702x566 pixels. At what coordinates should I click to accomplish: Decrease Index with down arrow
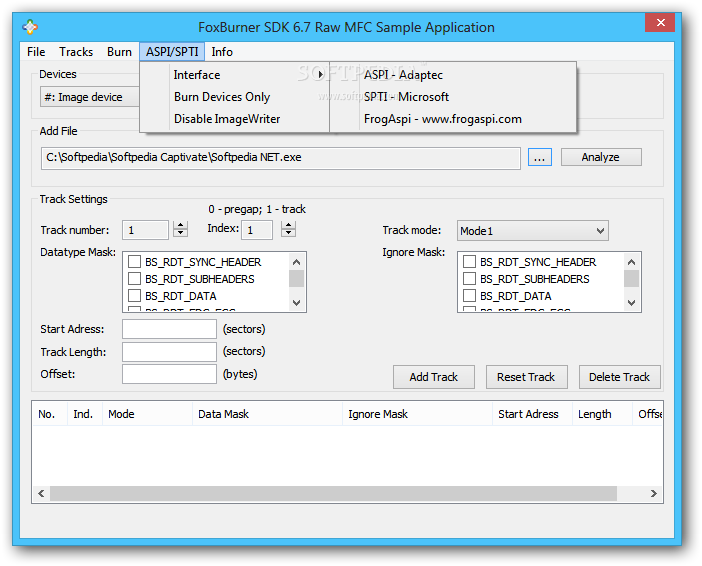289,232
